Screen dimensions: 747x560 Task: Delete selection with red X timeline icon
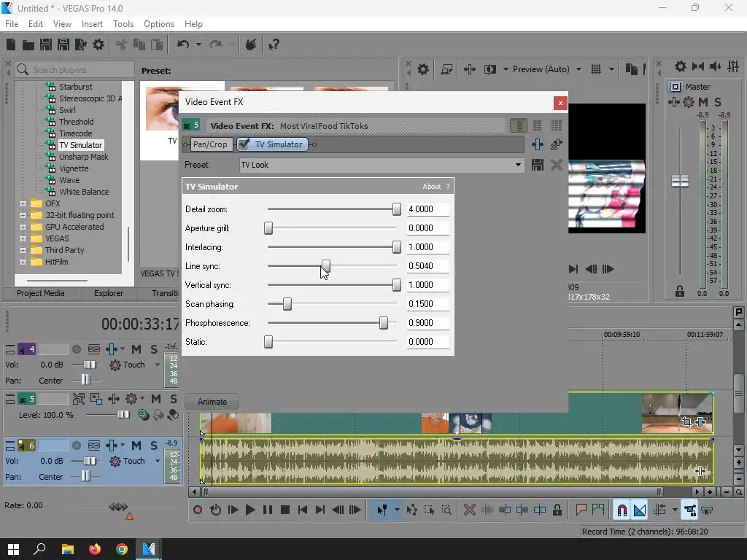pos(469,510)
